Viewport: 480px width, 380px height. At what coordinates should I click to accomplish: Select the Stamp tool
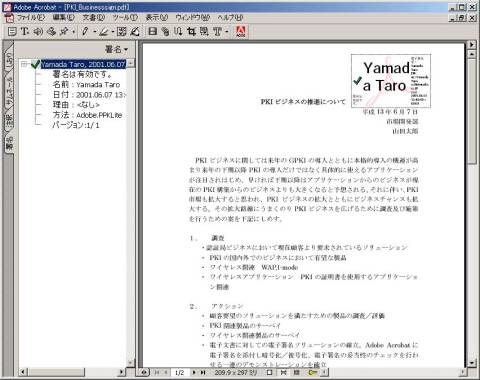(51, 32)
